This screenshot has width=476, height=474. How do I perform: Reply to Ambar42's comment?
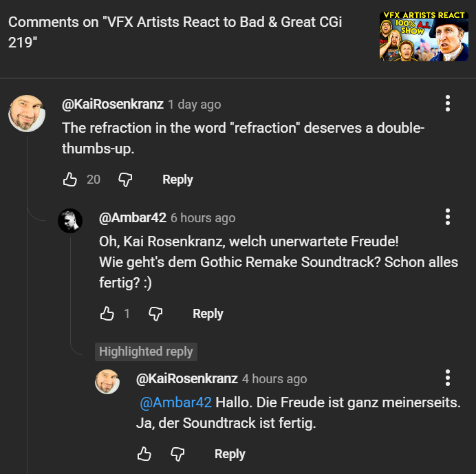pos(208,314)
